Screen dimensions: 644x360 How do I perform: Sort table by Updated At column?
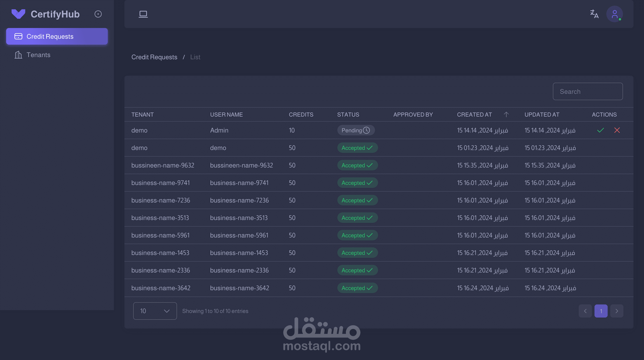point(541,114)
